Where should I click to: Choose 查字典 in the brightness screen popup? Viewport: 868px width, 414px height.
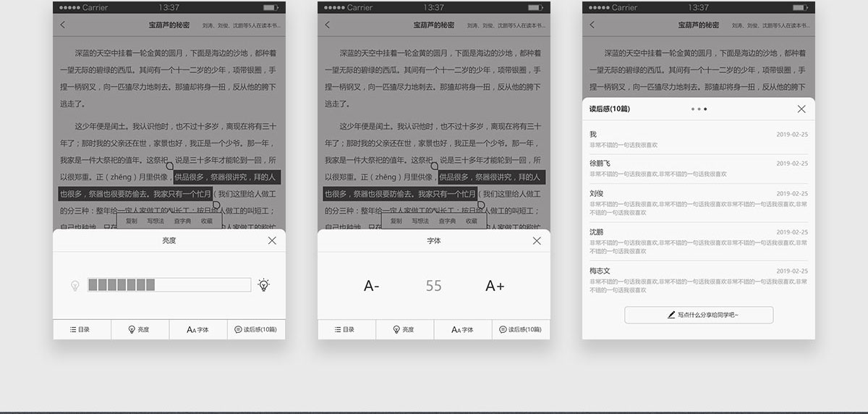pyautogui.click(x=182, y=221)
